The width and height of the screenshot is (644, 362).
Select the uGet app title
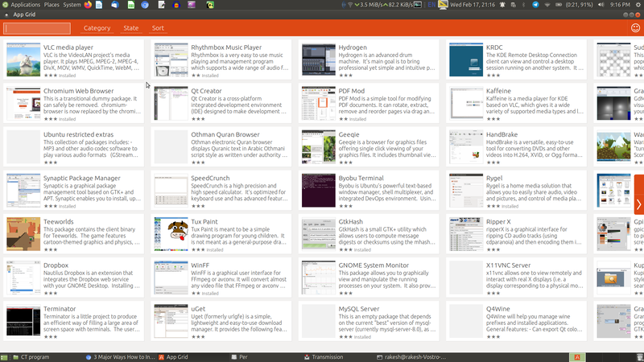click(x=198, y=309)
